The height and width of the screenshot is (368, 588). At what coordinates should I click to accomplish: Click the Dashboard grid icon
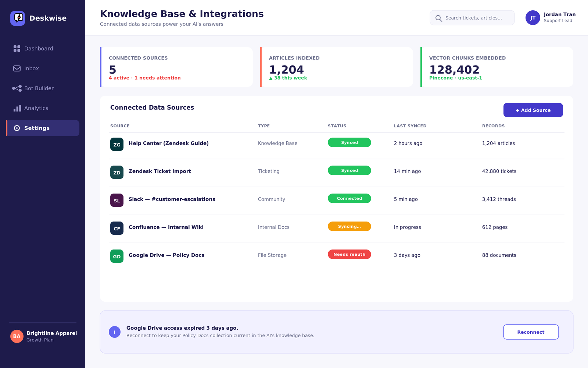point(17,49)
